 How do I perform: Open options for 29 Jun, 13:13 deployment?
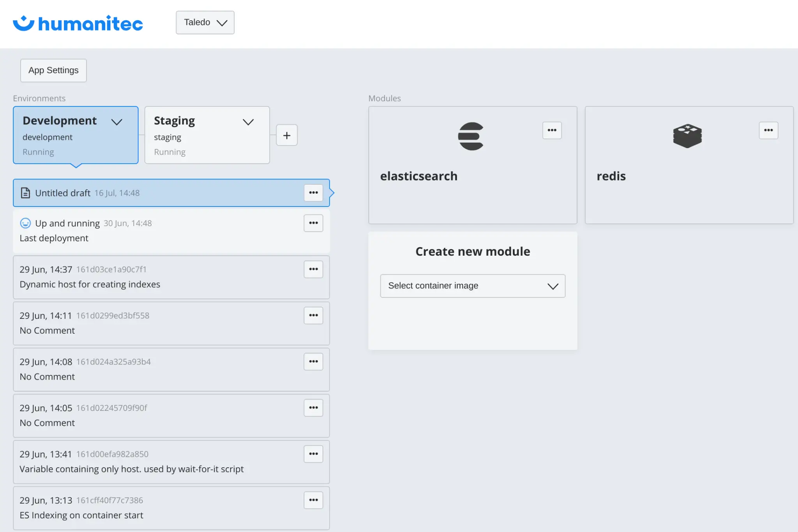(313, 500)
